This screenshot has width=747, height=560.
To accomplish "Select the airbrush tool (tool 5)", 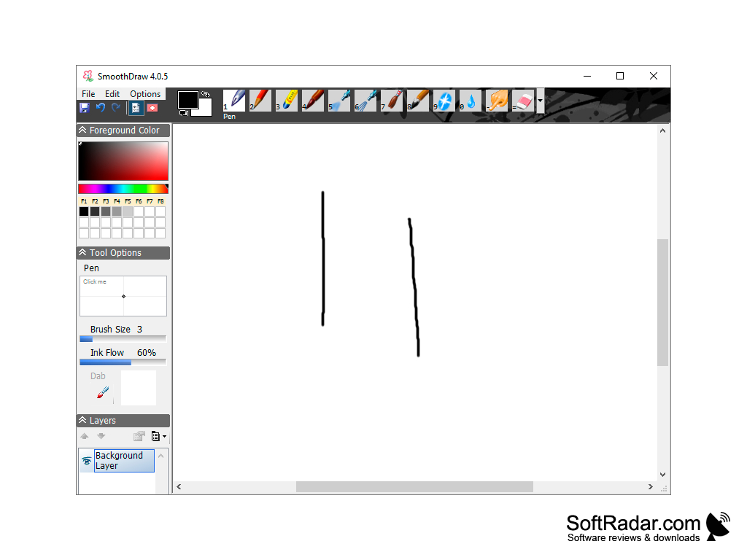I will 339,101.
